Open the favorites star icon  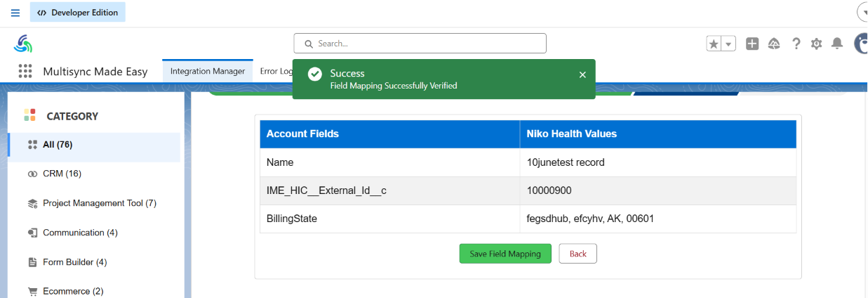[x=714, y=44]
